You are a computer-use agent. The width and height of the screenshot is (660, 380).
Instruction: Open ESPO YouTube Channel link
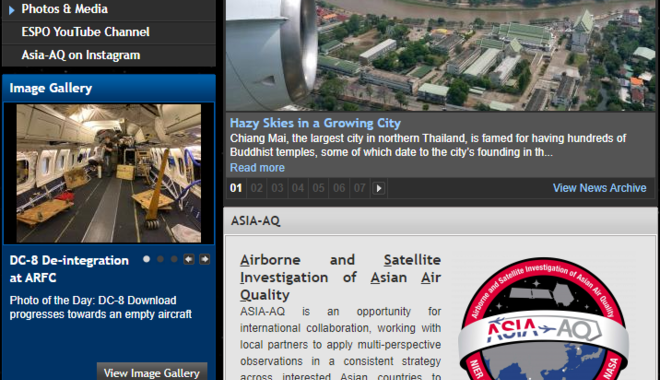tap(85, 32)
